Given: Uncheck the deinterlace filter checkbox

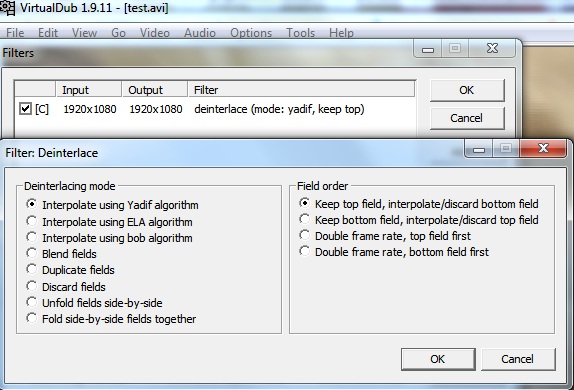Looking at the screenshot, I should [25, 109].
